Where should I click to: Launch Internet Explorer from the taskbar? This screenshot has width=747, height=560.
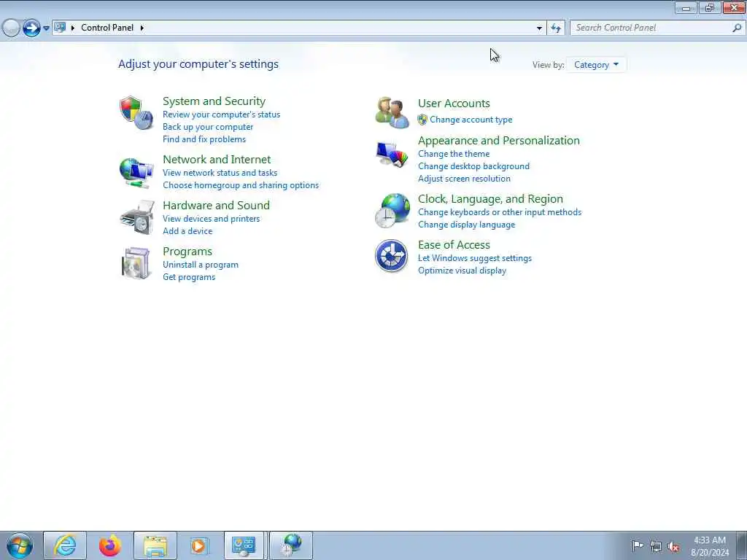point(65,545)
